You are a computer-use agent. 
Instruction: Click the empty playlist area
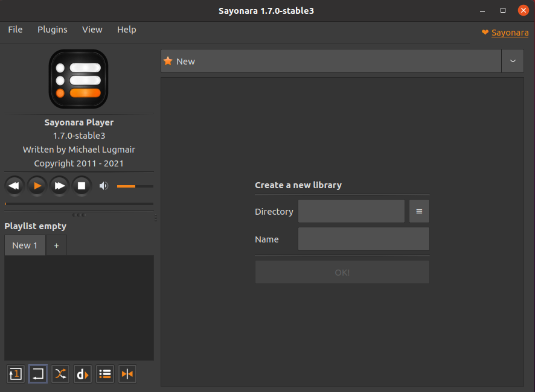coord(79,308)
